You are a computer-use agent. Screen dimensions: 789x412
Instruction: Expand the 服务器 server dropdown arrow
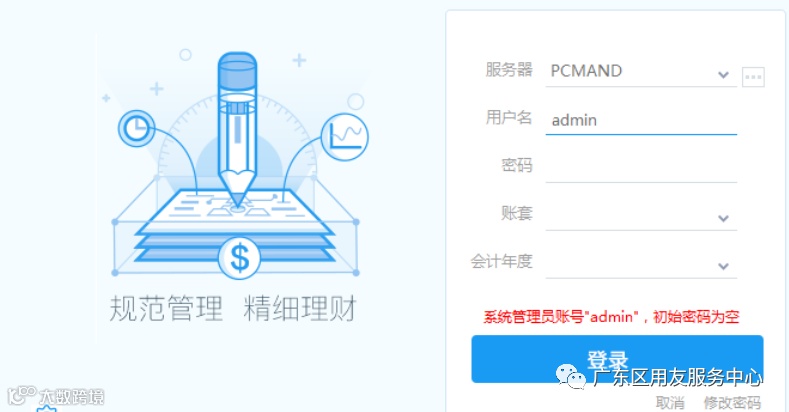pyautogui.click(x=723, y=75)
